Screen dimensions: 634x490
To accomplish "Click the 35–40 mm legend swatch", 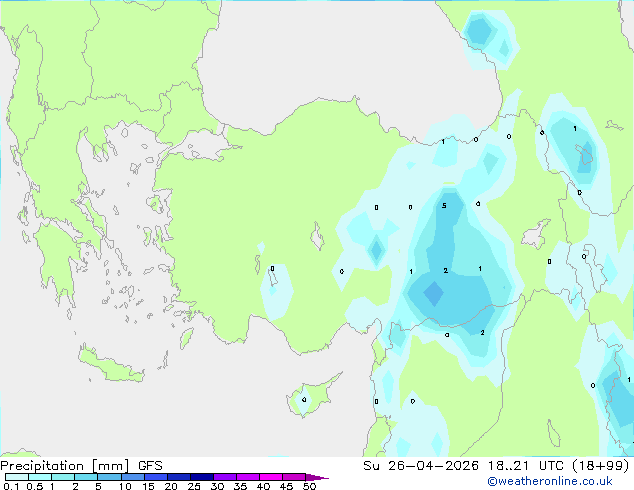I will [x=247, y=477].
